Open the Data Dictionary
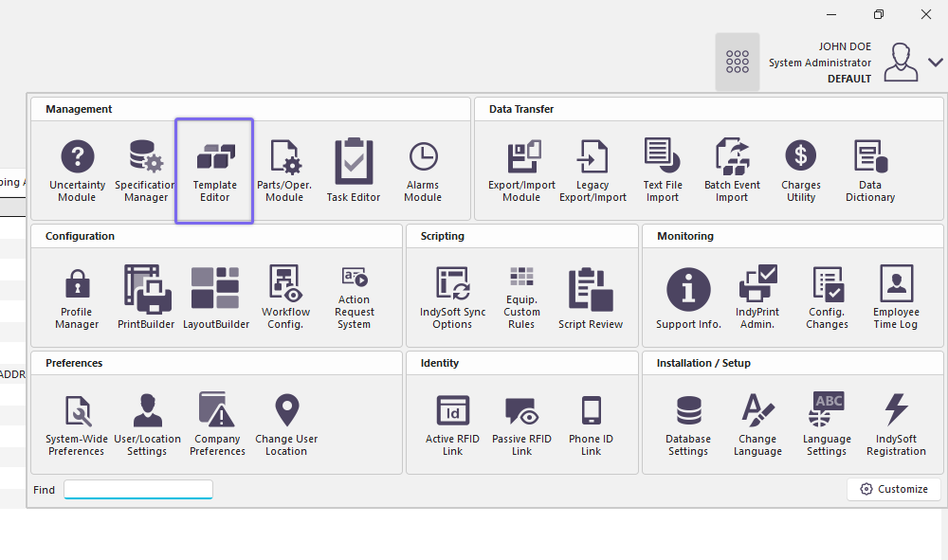The width and height of the screenshot is (948, 560). pyautogui.click(x=870, y=171)
